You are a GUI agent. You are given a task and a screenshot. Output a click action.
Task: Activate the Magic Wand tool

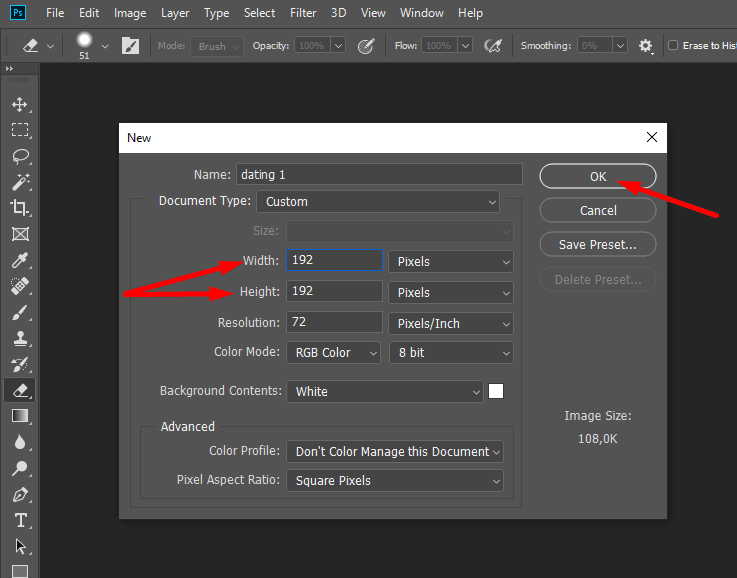pos(19,182)
